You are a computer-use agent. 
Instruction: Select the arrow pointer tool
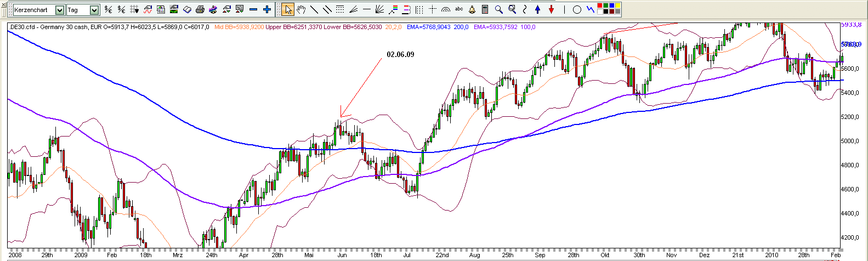288,9
